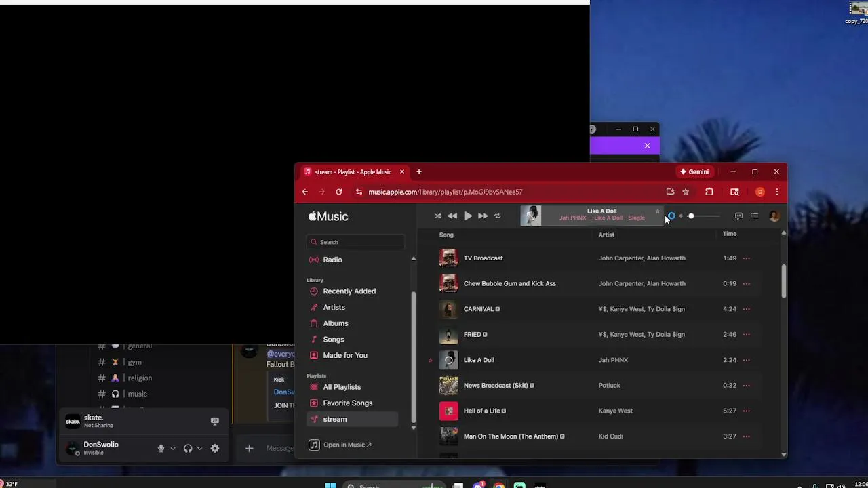The width and height of the screenshot is (868, 488).
Task: Open new tab in Chrome
Action: click(x=419, y=172)
